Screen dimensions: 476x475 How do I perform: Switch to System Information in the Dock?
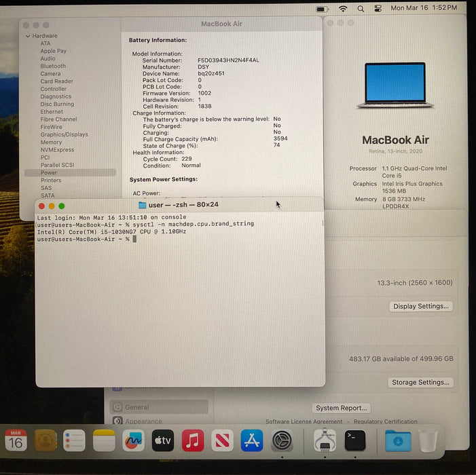325,440
